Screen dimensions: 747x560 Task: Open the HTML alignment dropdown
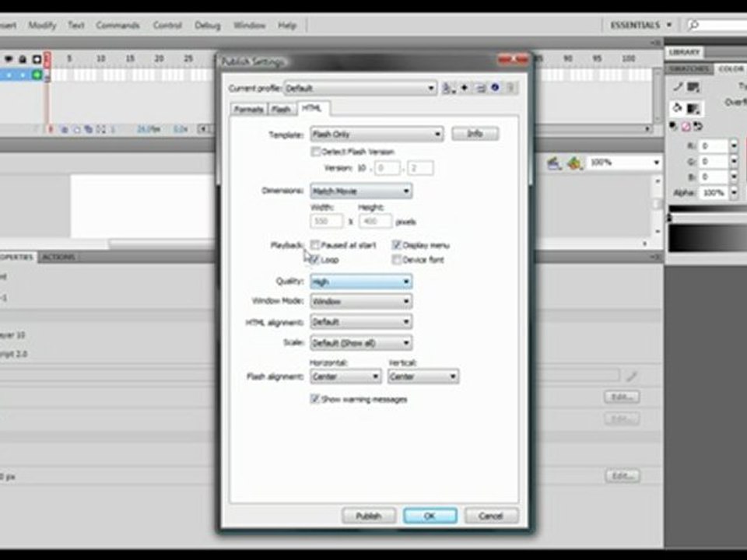(x=361, y=322)
